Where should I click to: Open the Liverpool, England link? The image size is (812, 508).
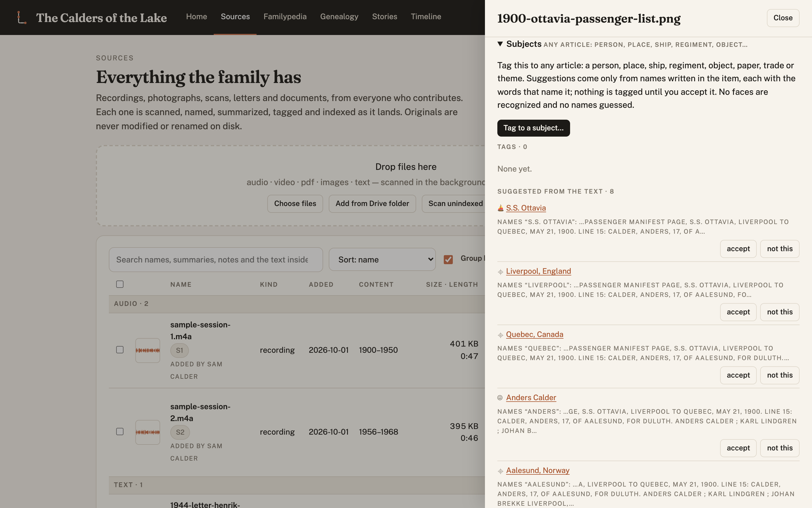539,271
